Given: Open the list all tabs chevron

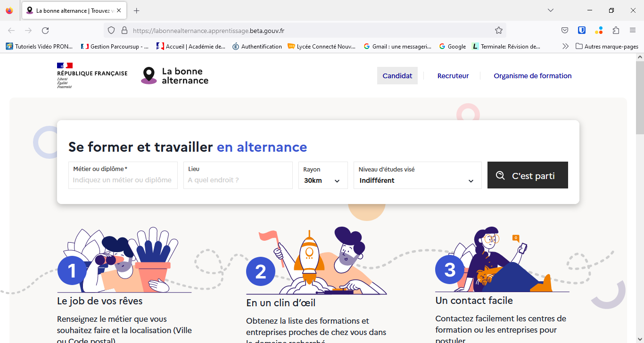Looking at the screenshot, I should click(551, 10).
